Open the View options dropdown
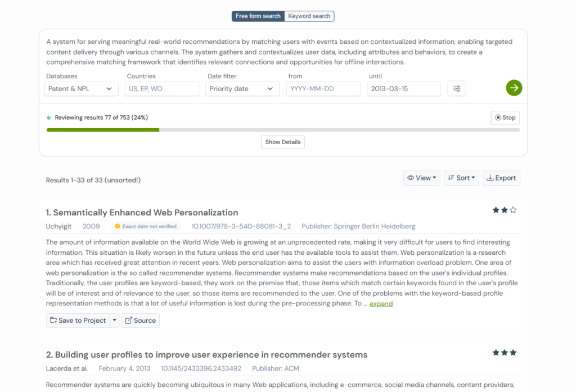Image resolution: width=576 pixels, height=392 pixels. click(x=422, y=178)
